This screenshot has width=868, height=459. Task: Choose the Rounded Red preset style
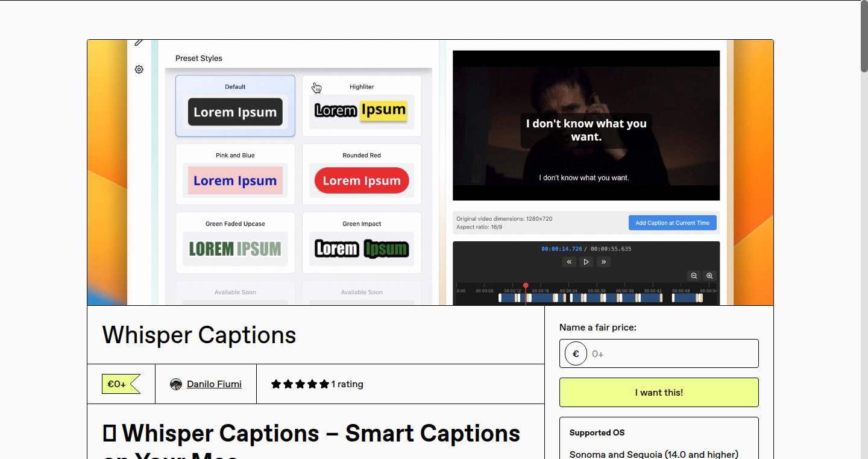point(362,174)
